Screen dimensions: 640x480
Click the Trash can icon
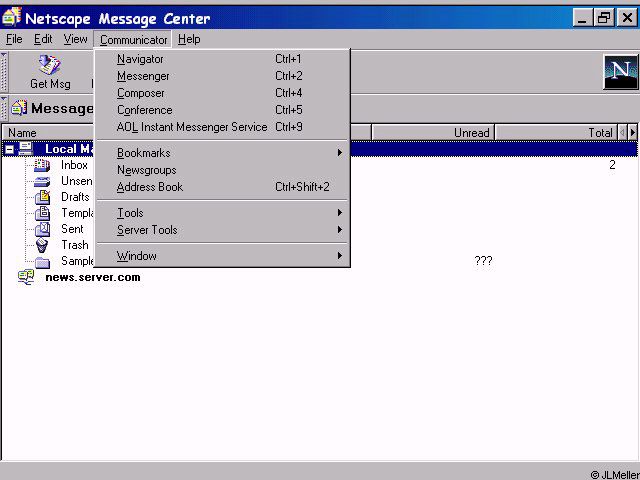click(42, 245)
